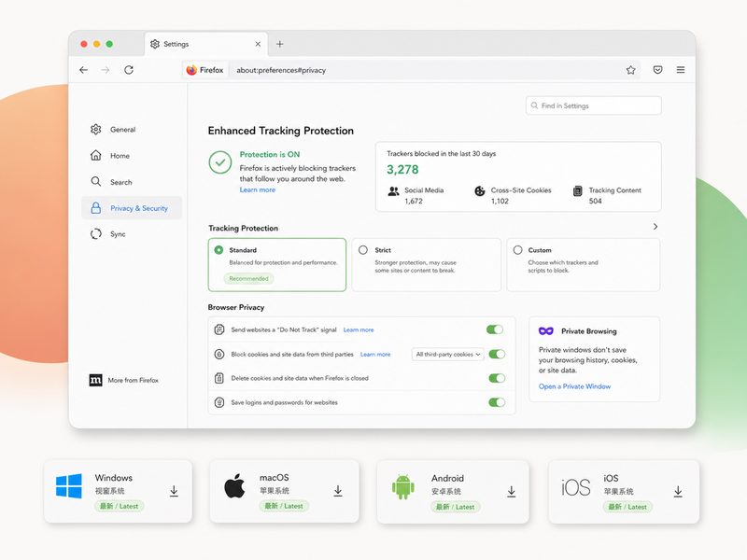
Task: Open the hamburger application menu
Action: (x=681, y=70)
